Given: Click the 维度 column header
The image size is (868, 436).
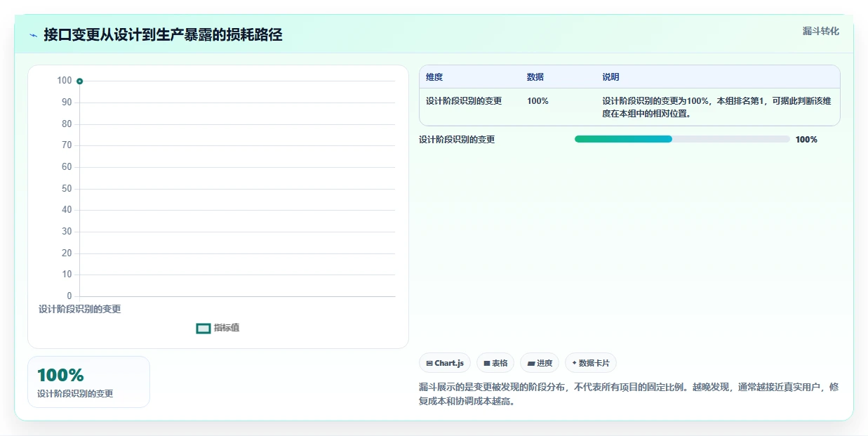Looking at the screenshot, I should point(434,77).
